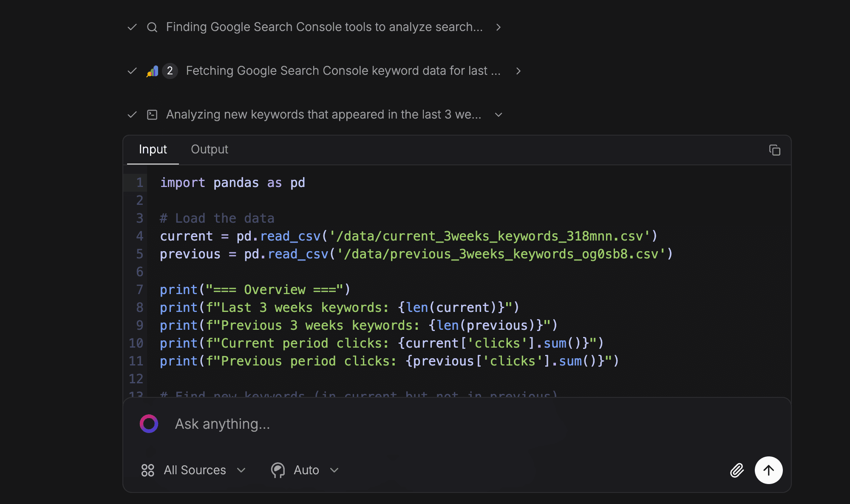Viewport: 850px width, 504px height.
Task: Click the print Overview code line
Action: [255, 290]
